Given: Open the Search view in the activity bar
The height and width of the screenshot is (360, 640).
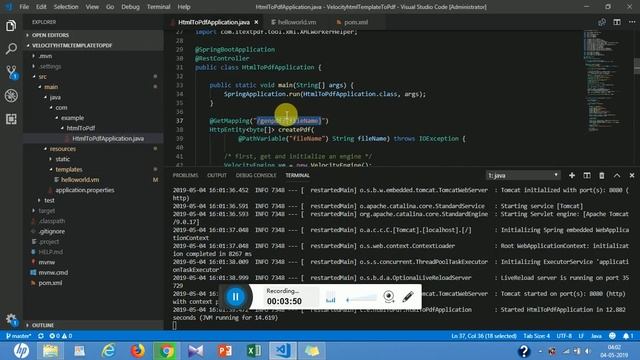Looking at the screenshot, I should pyautogui.click(x=11, y=49).
